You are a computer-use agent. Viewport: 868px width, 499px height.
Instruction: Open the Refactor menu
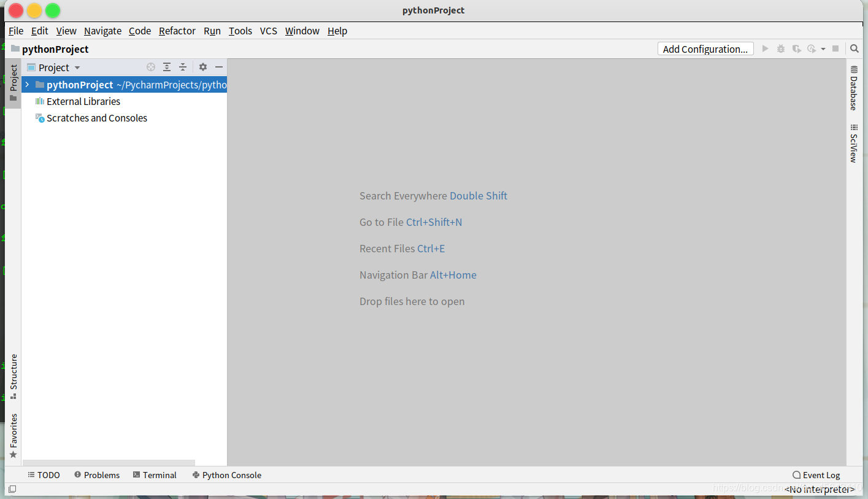[x=177, y=31]
